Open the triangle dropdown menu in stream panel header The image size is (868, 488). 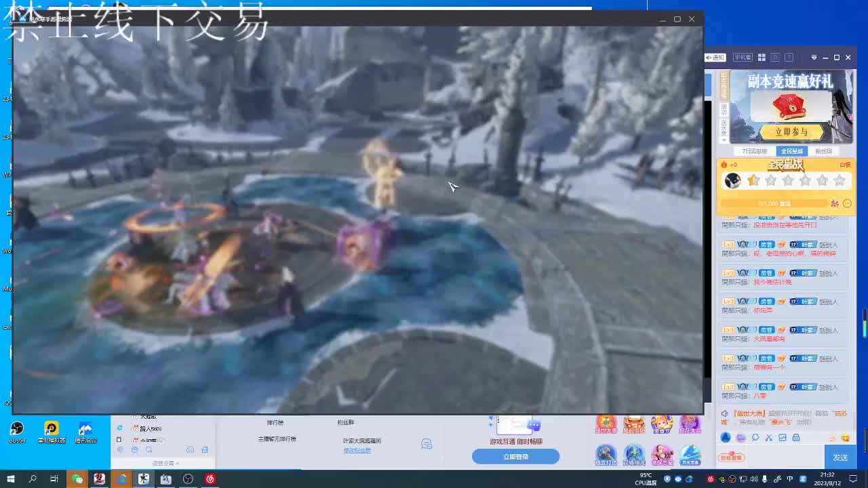(x=814, y=58)
